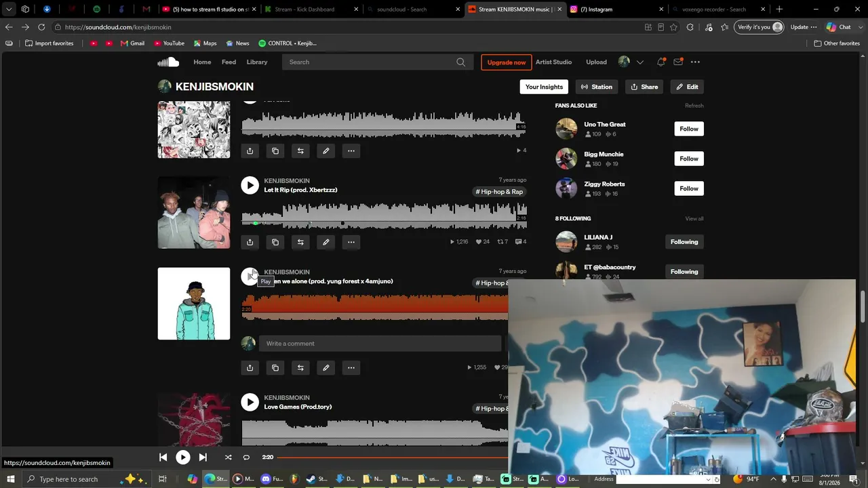Skip to next track in player bar
The image size is (868, 488).
203,457
